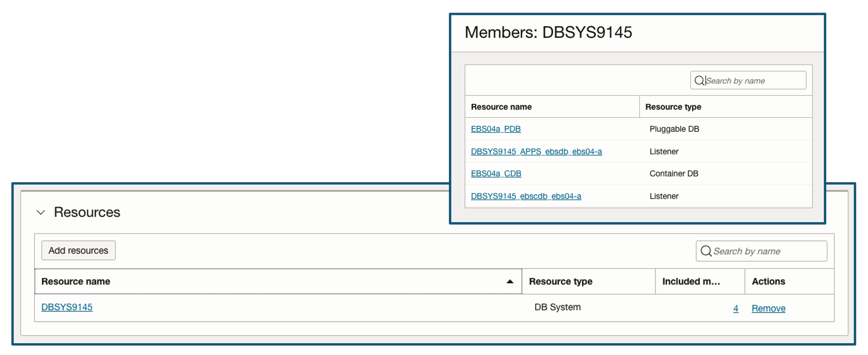Focus the Resources Search by name field
The image size is (868, 355).
click(767, 251)
